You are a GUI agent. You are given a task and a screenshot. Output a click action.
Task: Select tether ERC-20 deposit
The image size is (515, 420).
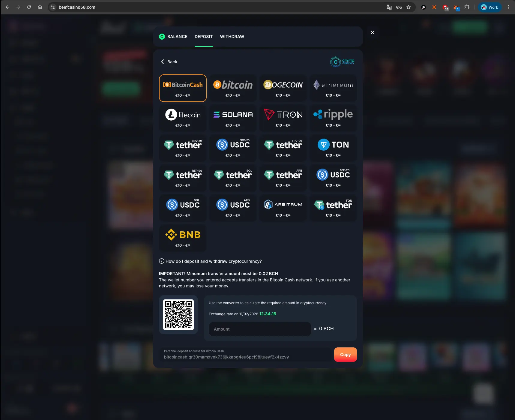(183, 148)
